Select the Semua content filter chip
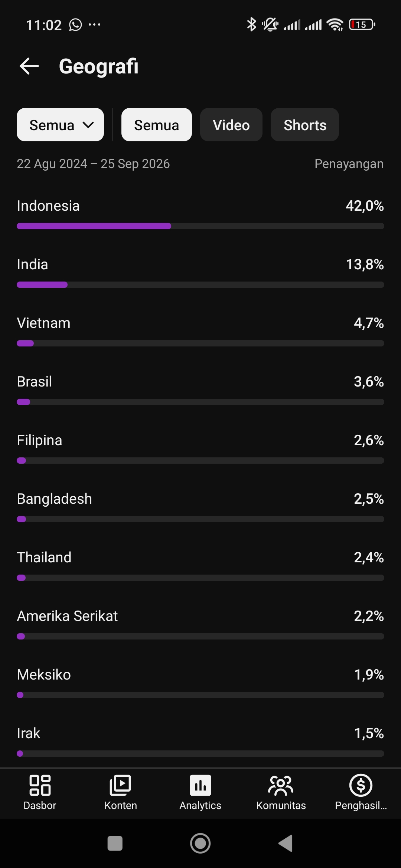 (157, 125)
